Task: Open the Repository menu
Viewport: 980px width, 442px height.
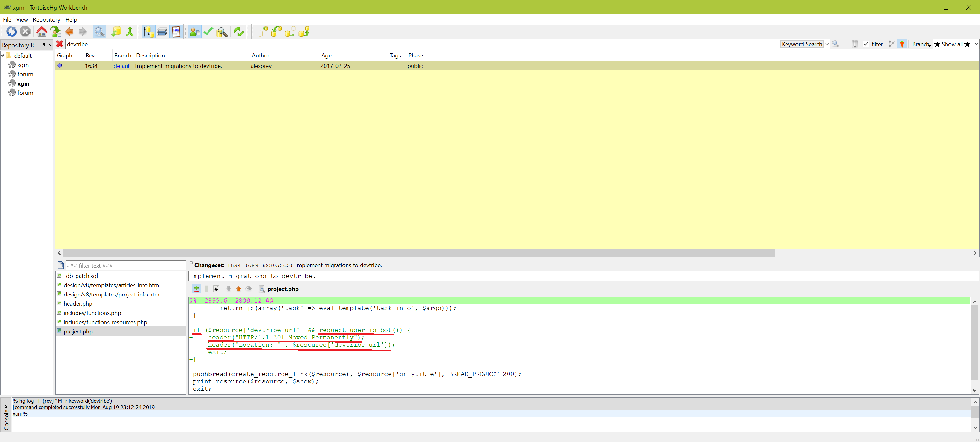Action: (47, 20)
